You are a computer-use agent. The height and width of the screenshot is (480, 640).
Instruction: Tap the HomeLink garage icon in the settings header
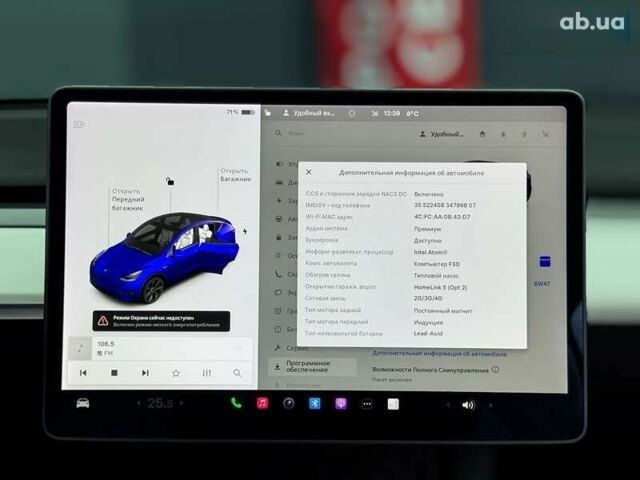pyautogui.click(x=482, y=134)
